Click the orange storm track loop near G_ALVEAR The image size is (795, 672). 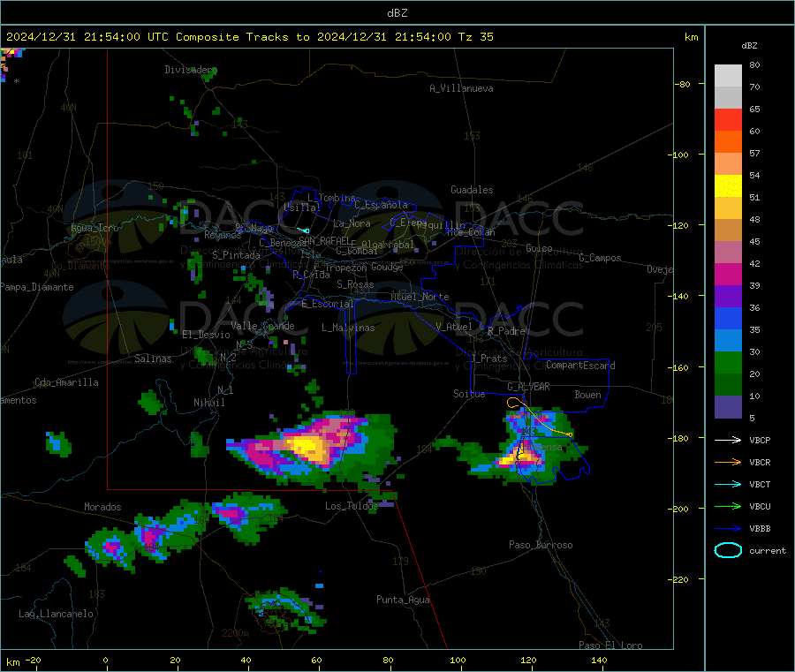[x=513, y=403]
